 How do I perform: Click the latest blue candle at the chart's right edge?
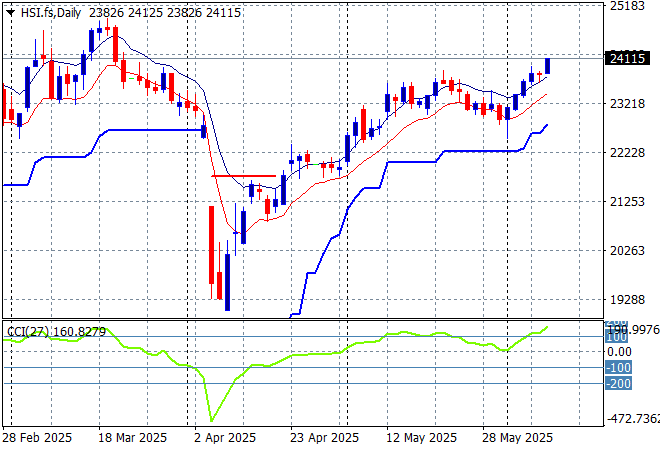point(547,66)
